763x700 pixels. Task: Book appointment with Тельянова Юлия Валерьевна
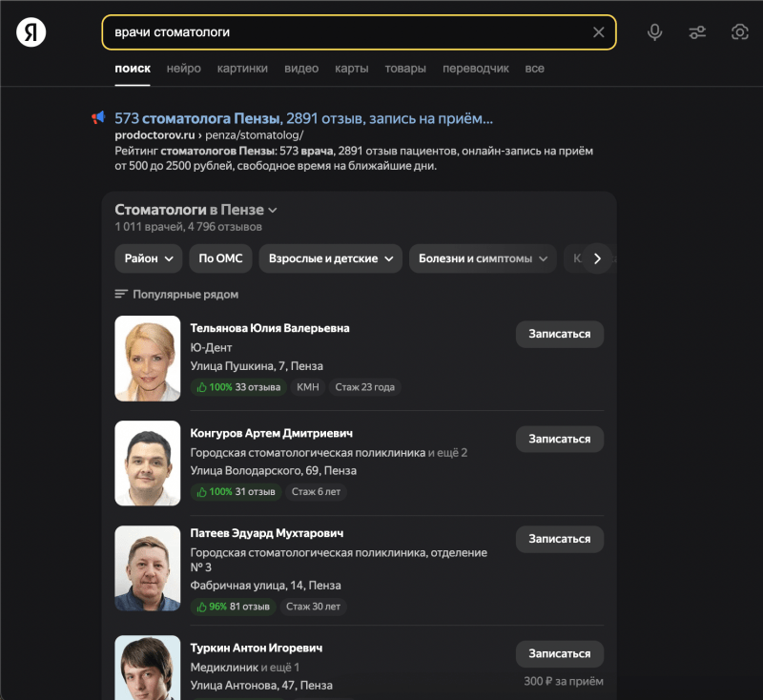[x=559, y=334]
